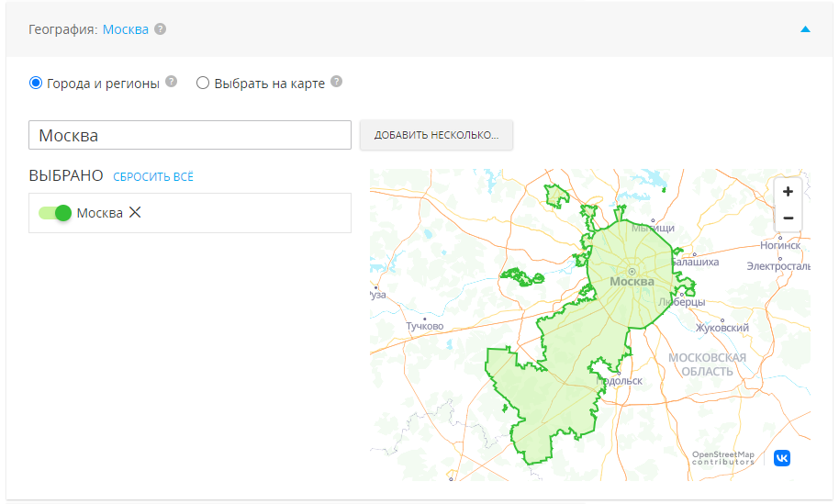This screenshot has height=504, width=839.
Task: Click into the Москва city search field
Action: (190, 135)
